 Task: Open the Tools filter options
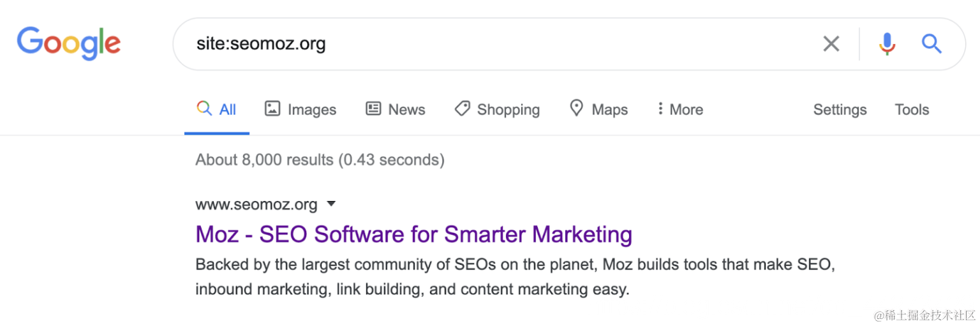tap(912, 110)
